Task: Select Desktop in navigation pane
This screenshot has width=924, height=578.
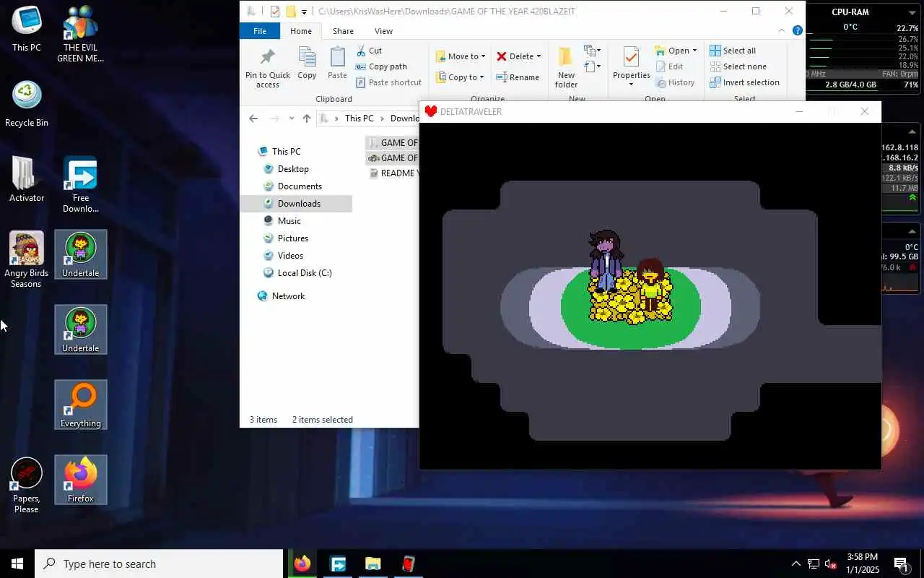Action: pyautogui.click(x=293, y=169)
